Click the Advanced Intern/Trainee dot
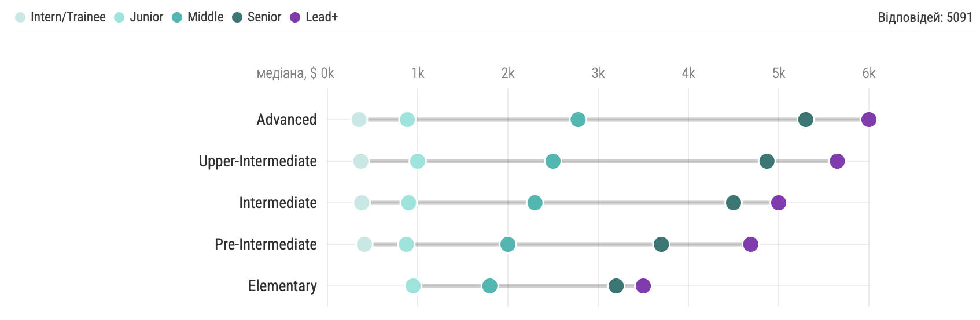 tap(359, 120)
